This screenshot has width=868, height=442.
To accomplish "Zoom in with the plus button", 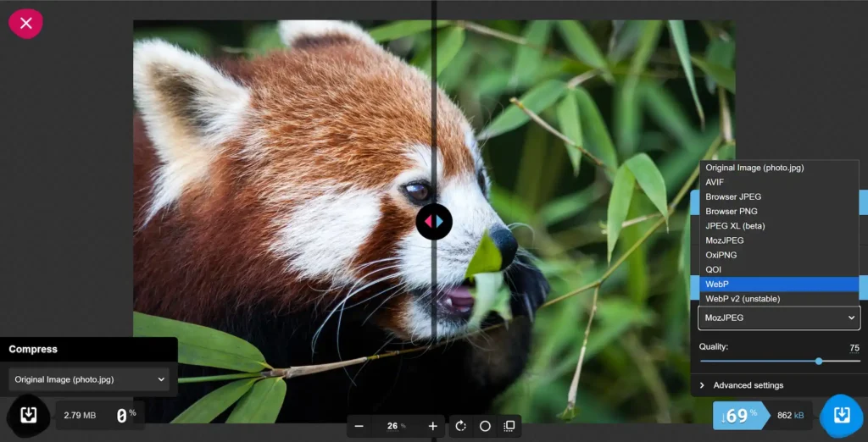I will (x=433, y=426).
